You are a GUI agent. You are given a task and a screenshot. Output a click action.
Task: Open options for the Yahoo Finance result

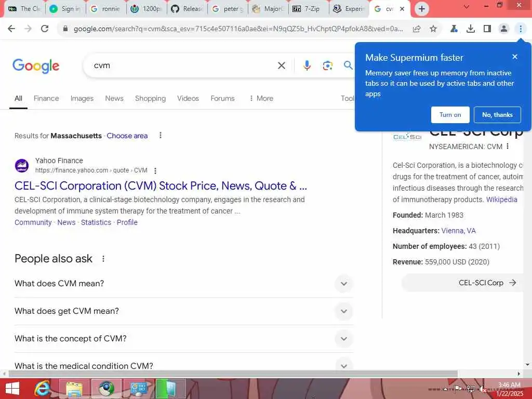[155, 170]
